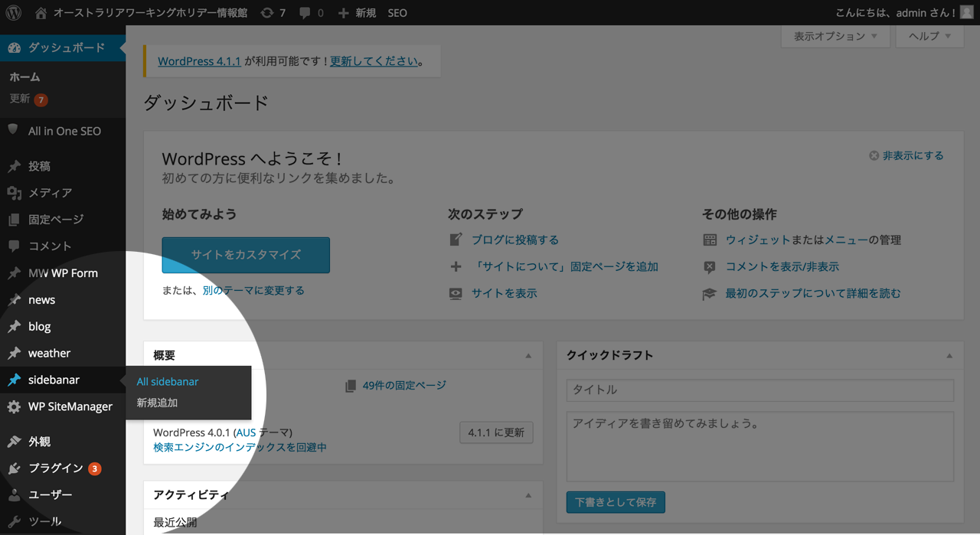980x535 pixels.
Task: Follow the 更新してください link
Action: pyautogui.click(x=374, y=61)
